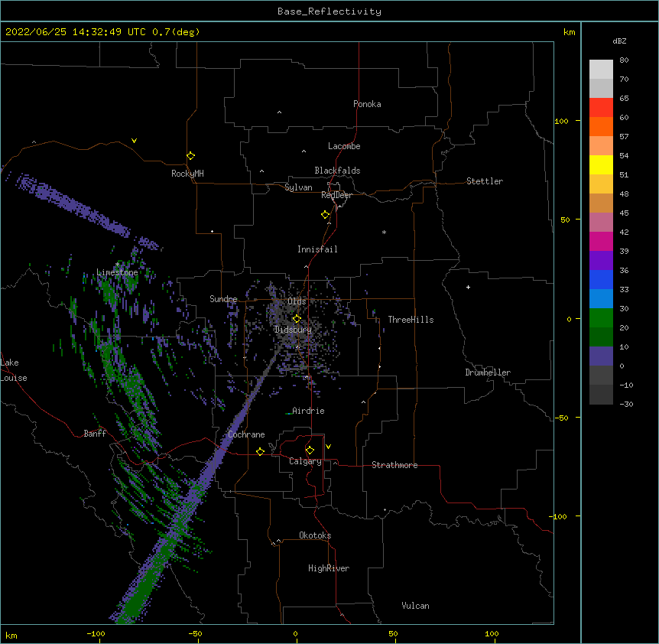The image size is (659, 644).
Task: Click the yellow diamond marker above RockyMH
Action: click(190, 156)
